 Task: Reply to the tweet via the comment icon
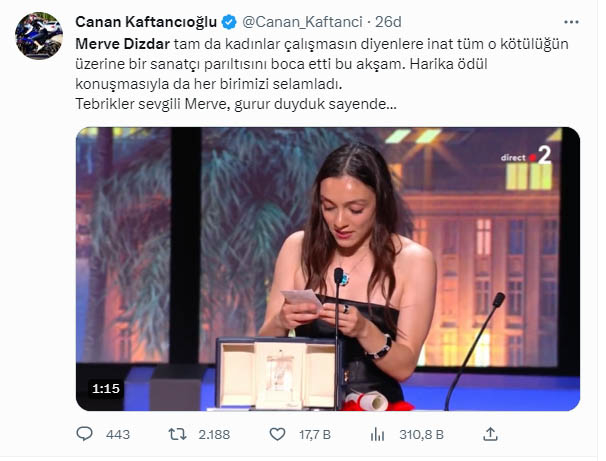(85, 434)
